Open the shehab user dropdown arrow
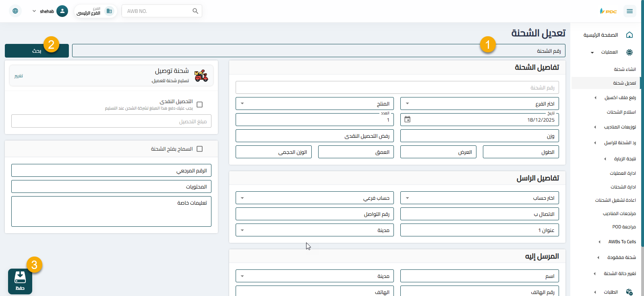The image size is (644, 296). pyautogui.click(x=34, y=11)
